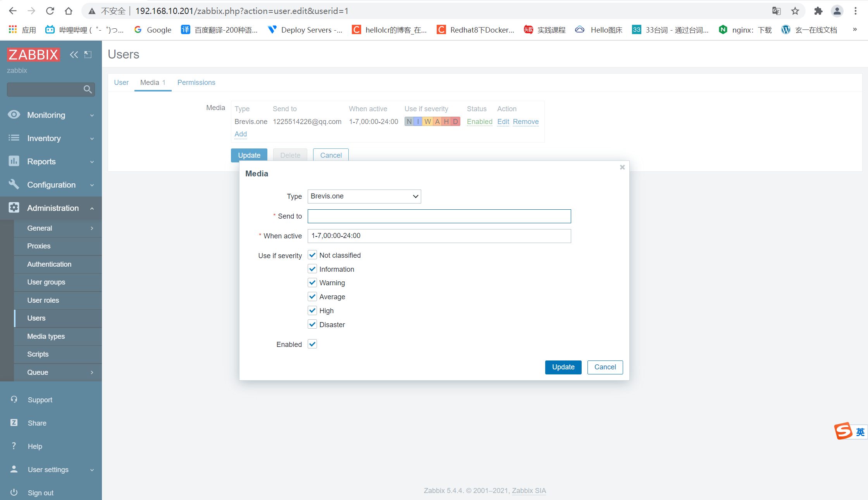Show more bookmarks overflow chevron
The height and width of the screenshot is (500, 868).
[855, 29]
